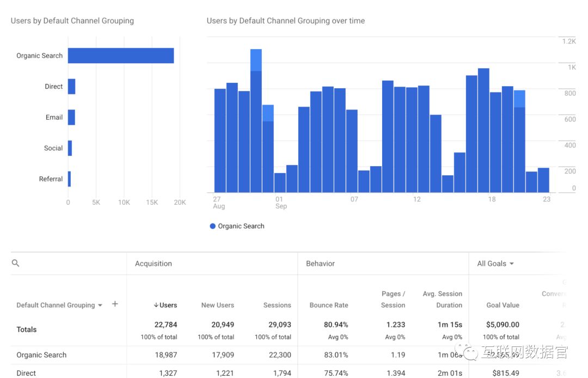The width and height of the screenshot is (588, 378).
Task: Sort table by Goal Value column
Action: [x=503, y=306]
